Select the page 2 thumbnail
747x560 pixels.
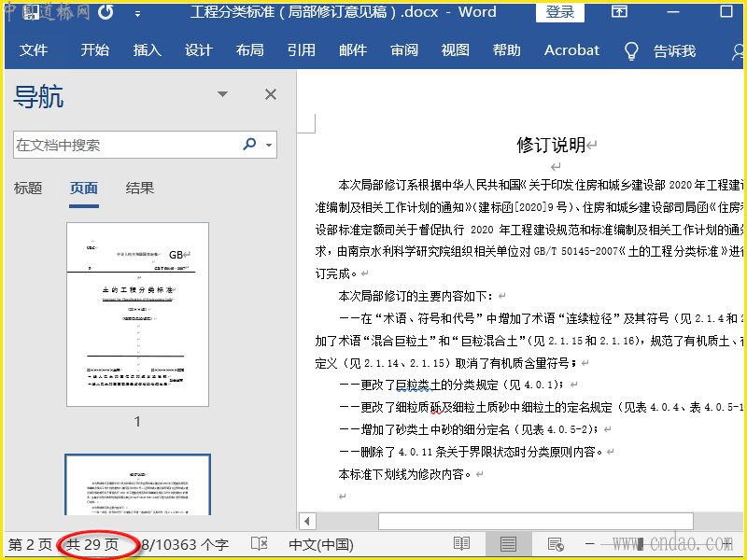point(137,484)
